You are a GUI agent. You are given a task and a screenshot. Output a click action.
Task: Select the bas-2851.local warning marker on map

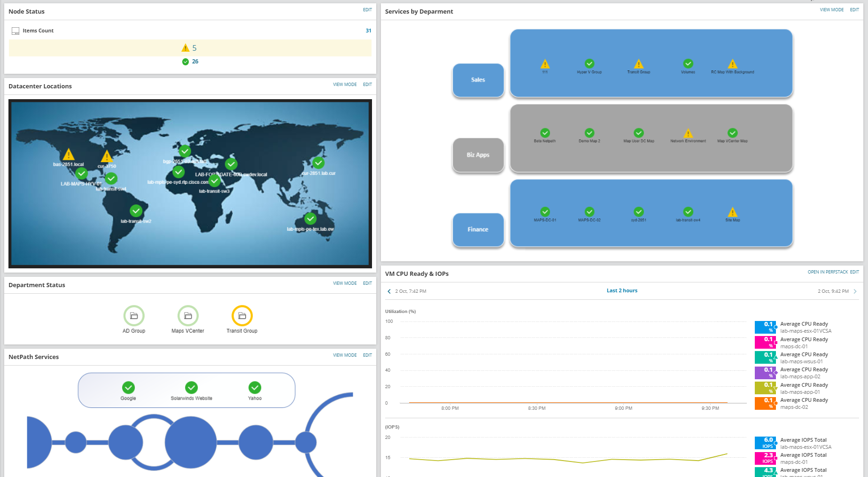(69, 154)
